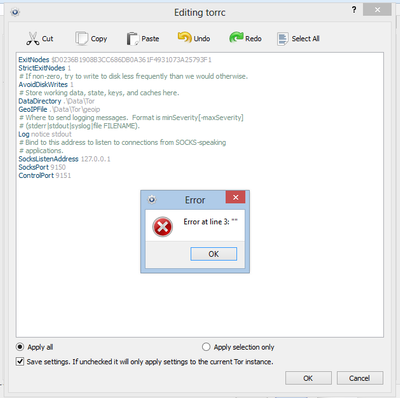Screen dimensions: 400x398
Task: Click the Undo label in the toolbar
Action: click(202, 39)
